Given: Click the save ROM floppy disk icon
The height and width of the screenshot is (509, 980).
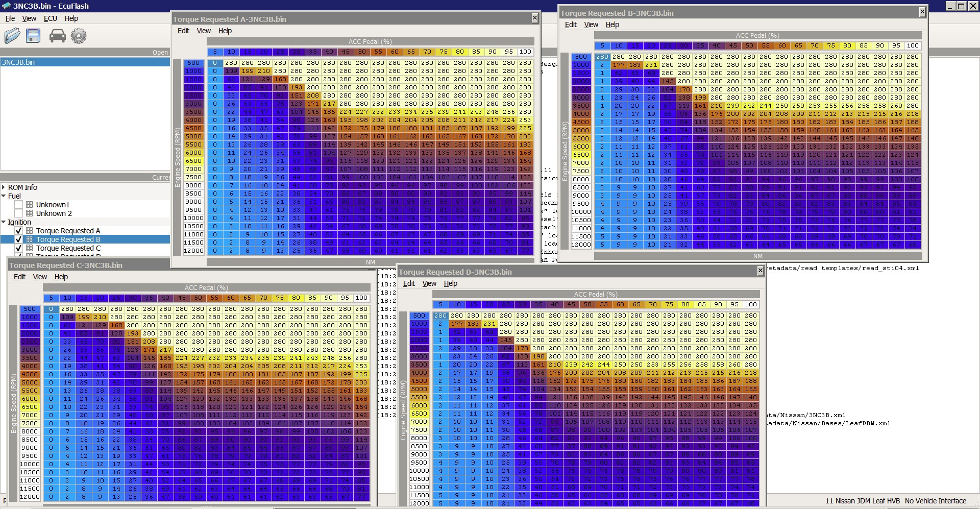Looking at the screenshot, I should [33, 35].
